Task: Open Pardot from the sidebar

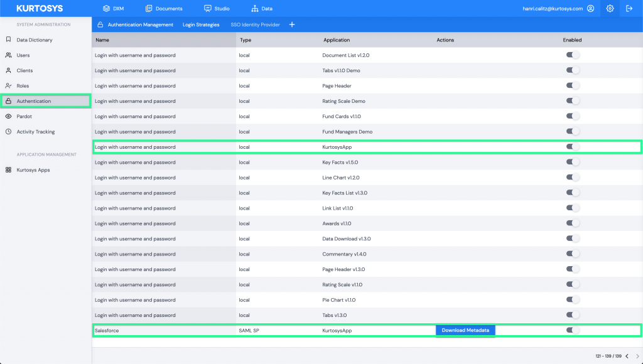Action: 24,117
